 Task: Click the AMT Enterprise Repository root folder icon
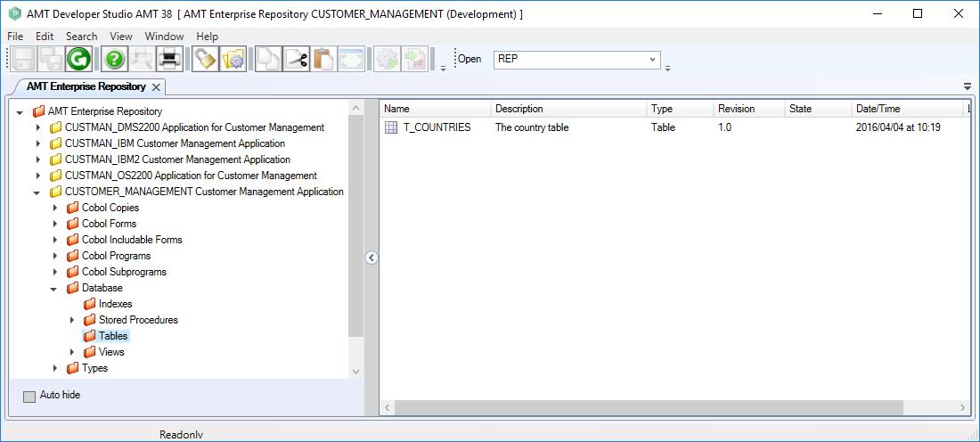[38, 111]
